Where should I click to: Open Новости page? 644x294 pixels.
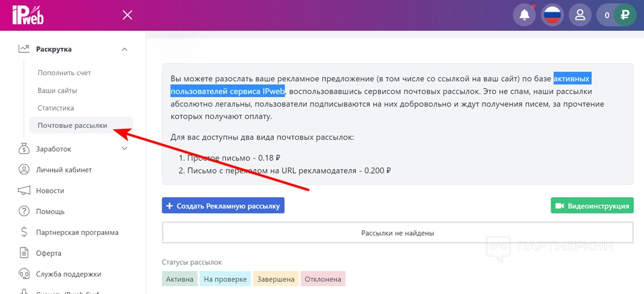(x=50, y=191)
